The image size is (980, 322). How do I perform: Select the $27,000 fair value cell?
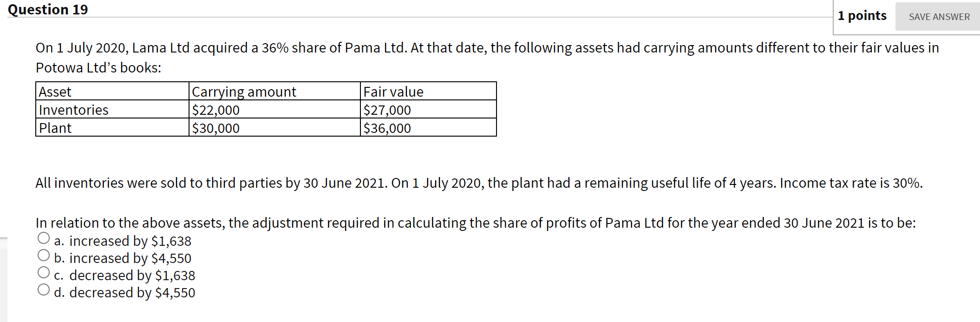[386, 110]
